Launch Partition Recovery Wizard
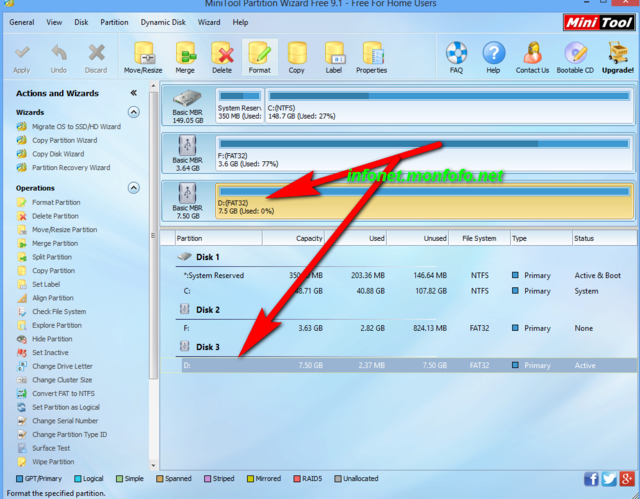 click(x=71, y=168)
